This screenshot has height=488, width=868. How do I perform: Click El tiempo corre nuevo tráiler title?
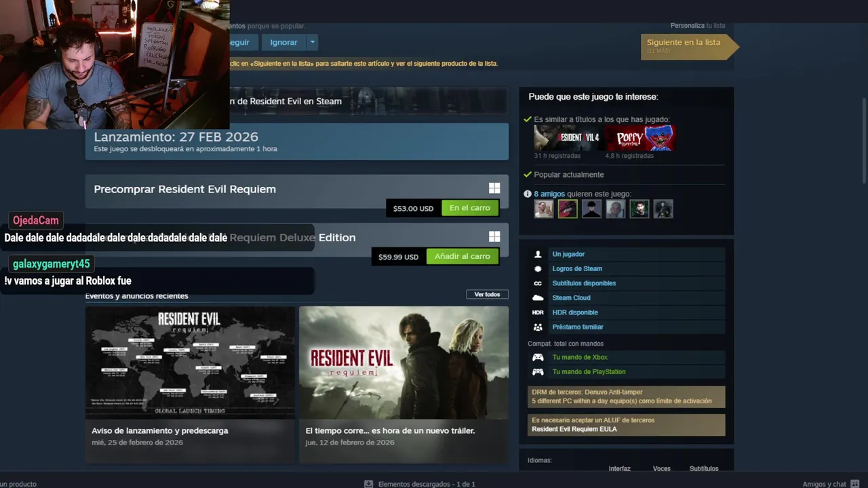(x=390, y=430)
